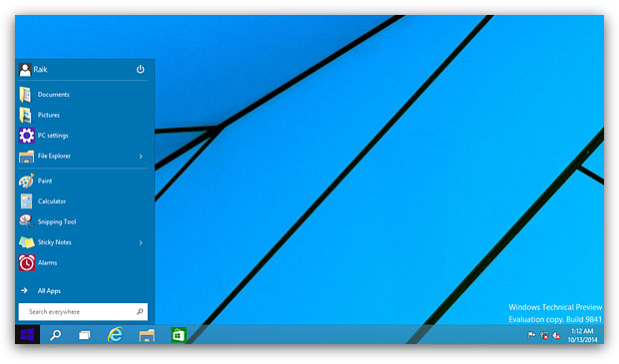Click the Task View taskbar icon
Viewport: 619px width, 364px height.
[x=85, y=336]
